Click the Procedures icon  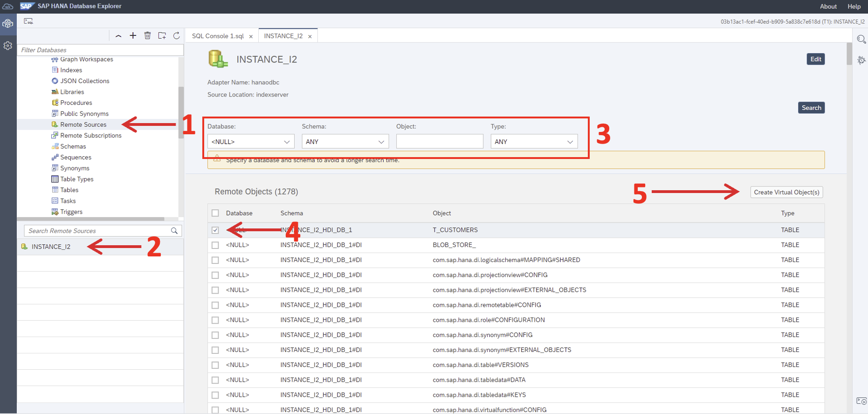point(55,103)
